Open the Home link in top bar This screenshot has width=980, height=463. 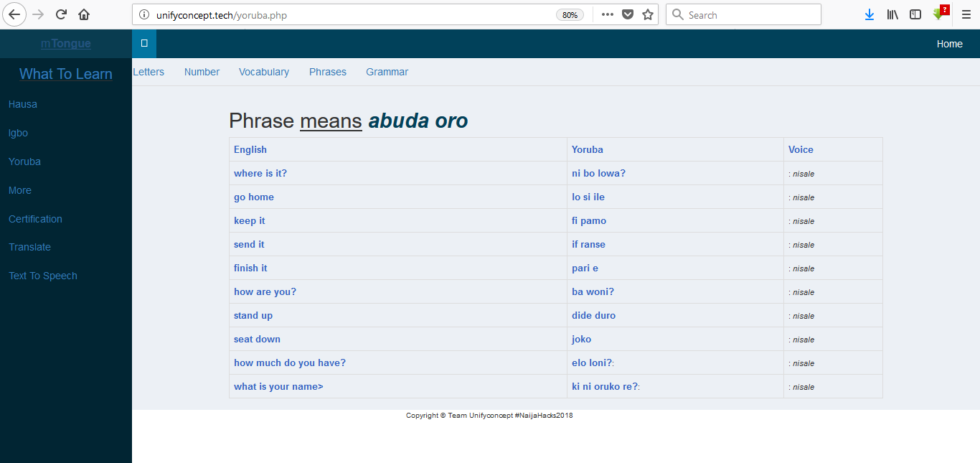click(x=949, y=44)
